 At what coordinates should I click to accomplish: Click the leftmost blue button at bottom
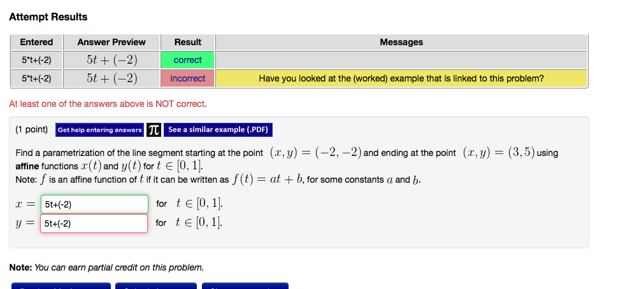click(61, 286)
